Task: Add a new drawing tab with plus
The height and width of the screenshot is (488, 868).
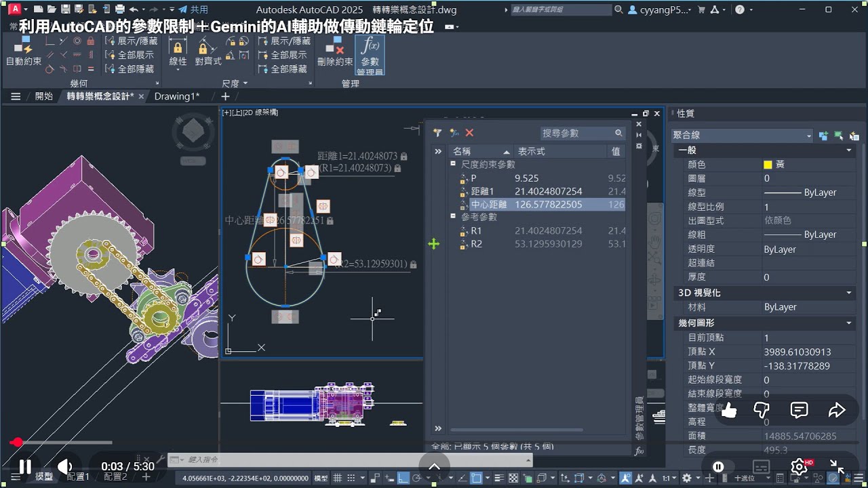Action: point(225,96)
